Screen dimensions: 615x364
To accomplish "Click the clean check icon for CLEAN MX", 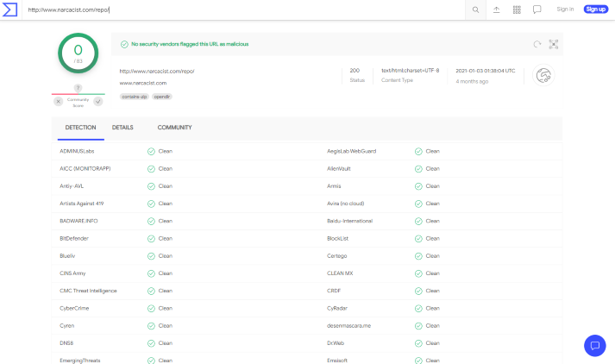I will (418, 273).
